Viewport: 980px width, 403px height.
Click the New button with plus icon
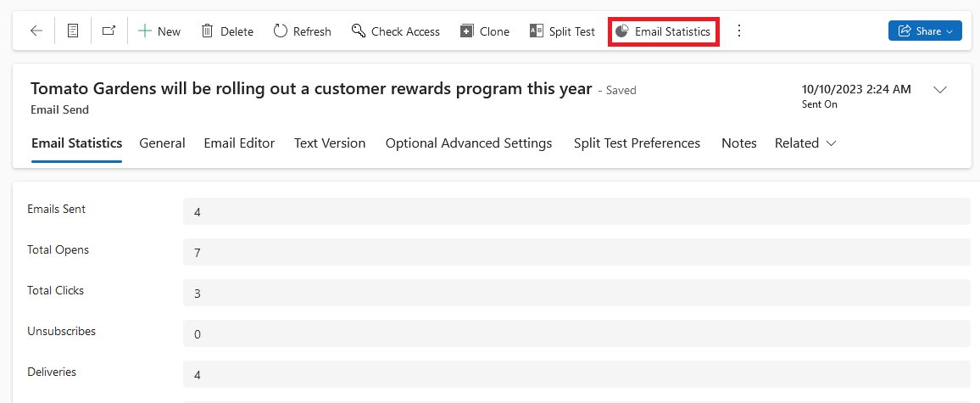point(159,31)
